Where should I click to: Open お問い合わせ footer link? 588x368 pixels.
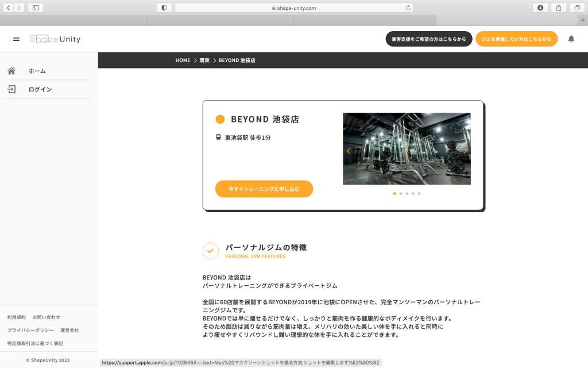(46, 317)
